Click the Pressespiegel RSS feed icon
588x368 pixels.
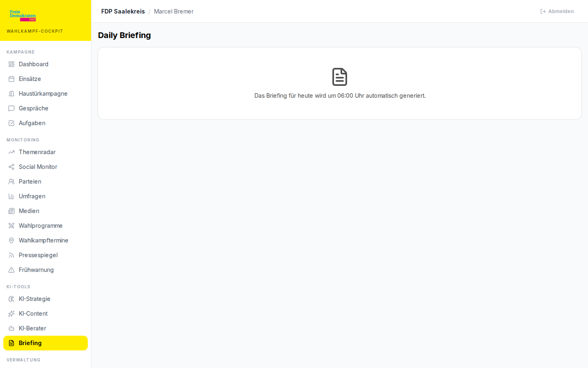tap(11, 255)
